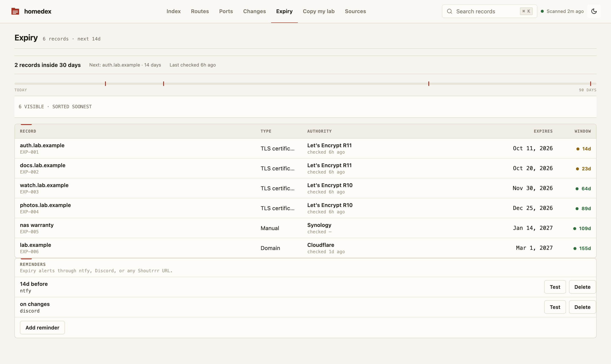Open the Ports tab
The width and height of the screenshot is (611, 364).
point(226,11)
